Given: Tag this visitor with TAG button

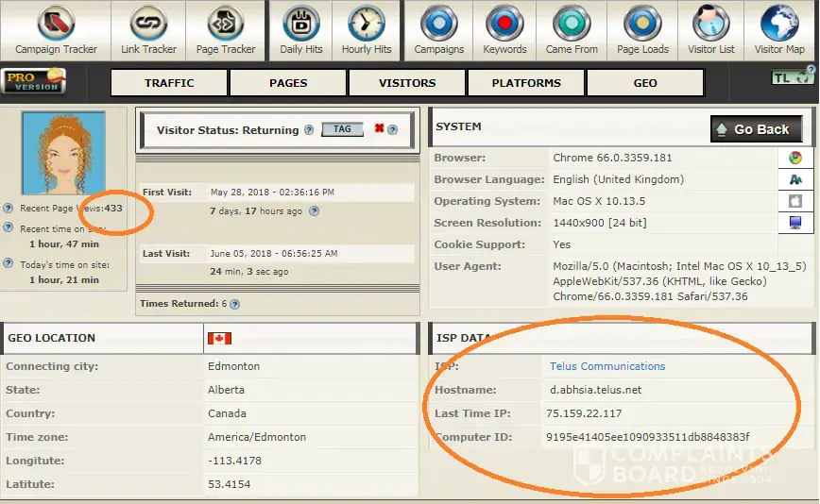Looking at the screenshot, I should coord(342,130).
